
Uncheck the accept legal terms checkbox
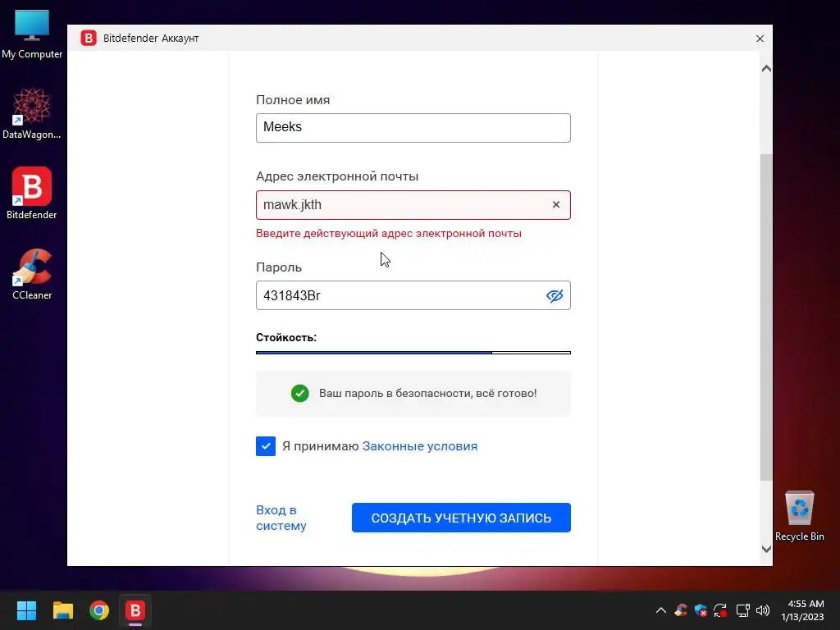266,446
